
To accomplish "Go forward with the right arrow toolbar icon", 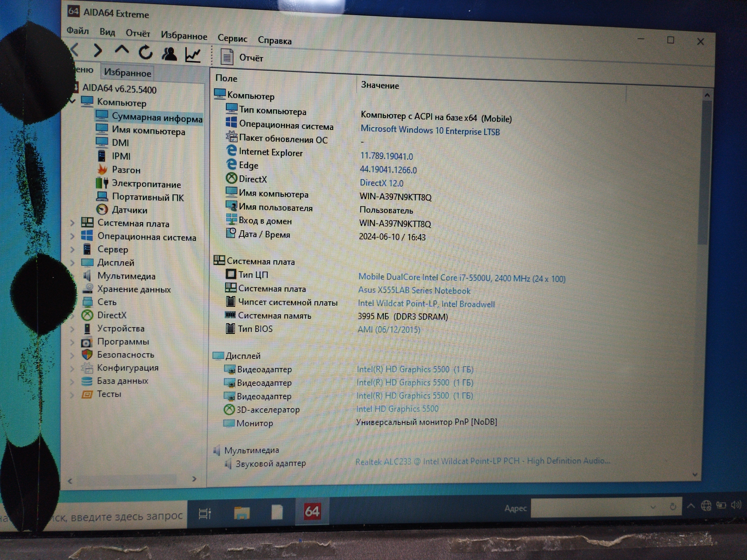I will point(98,51).
